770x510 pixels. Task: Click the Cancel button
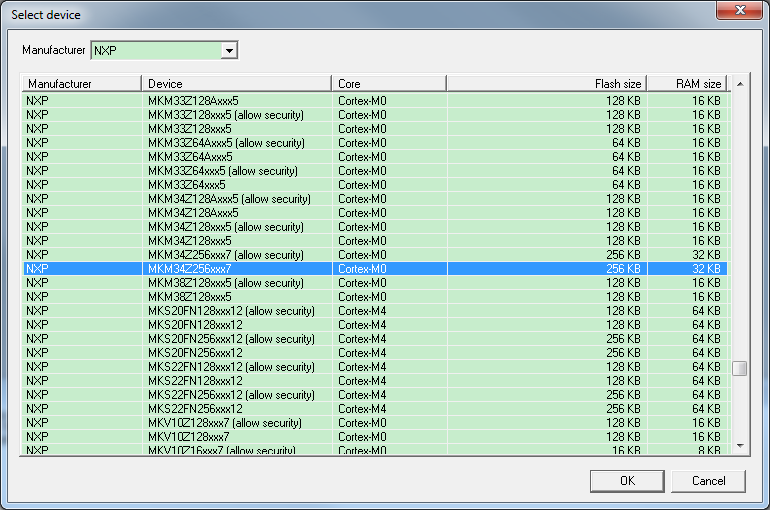pos(708,481)
